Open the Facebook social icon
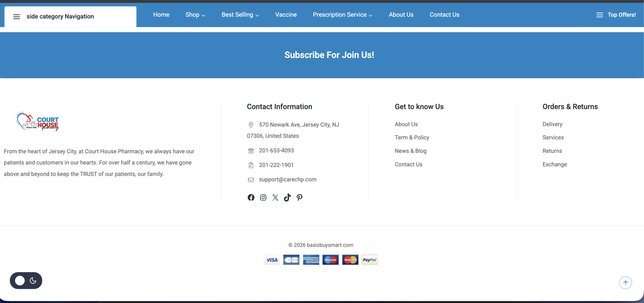Image resolution: width=644 pixels, height=303 pixels. point(251,198)
